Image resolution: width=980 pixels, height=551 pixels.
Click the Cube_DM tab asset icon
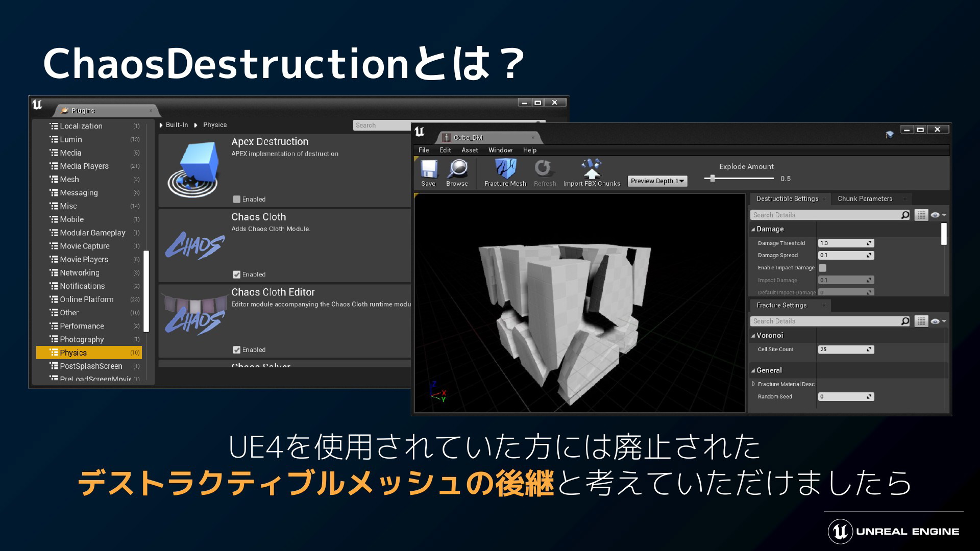(x=447, y=137)
